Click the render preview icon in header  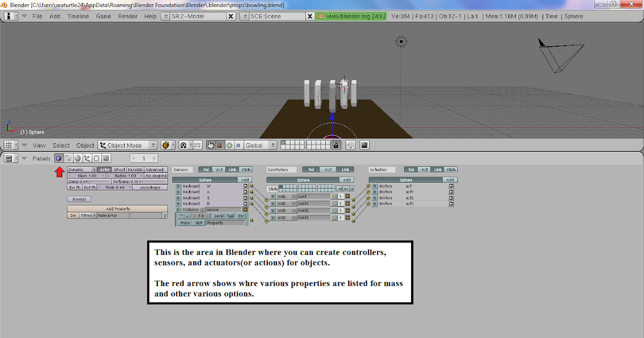pyautogui.click(x=364, y=145)
